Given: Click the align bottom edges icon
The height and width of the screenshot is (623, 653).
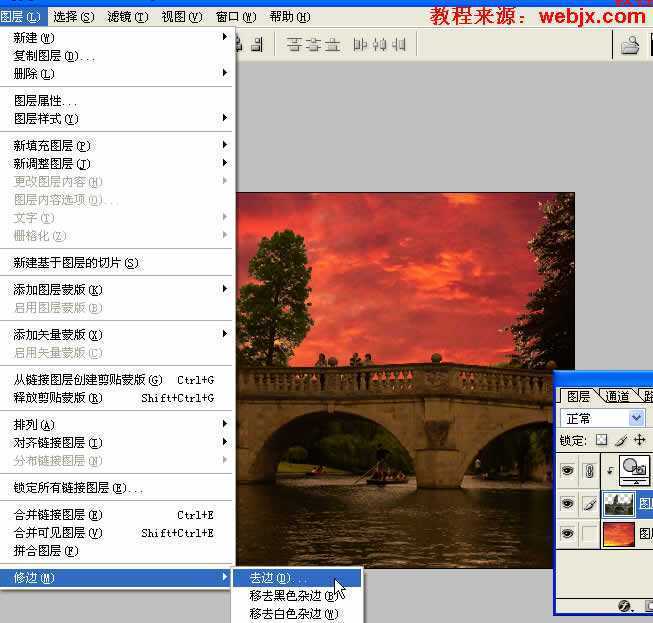Looking at the screenshot, I should [332, 45].
